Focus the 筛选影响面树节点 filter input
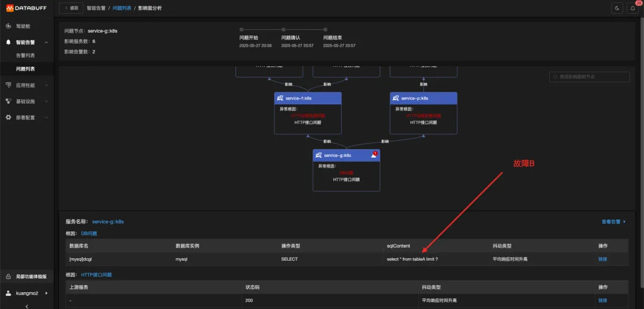The image size is (644, 309). (589, 77)
